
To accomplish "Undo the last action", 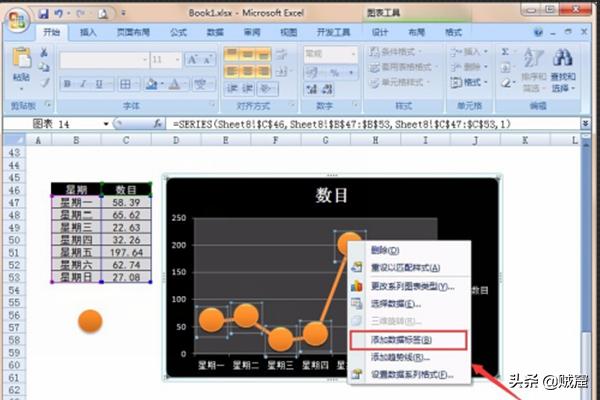I will [x=59, y=14].
